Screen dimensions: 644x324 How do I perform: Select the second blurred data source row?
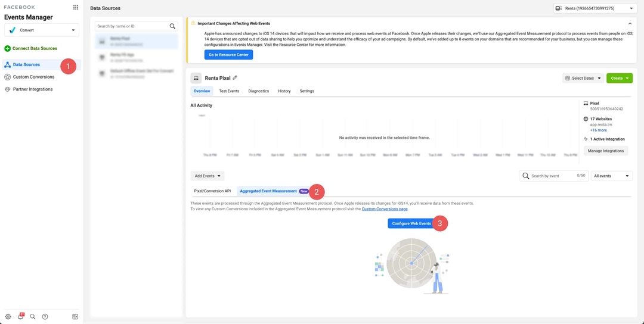pos(137,57)
